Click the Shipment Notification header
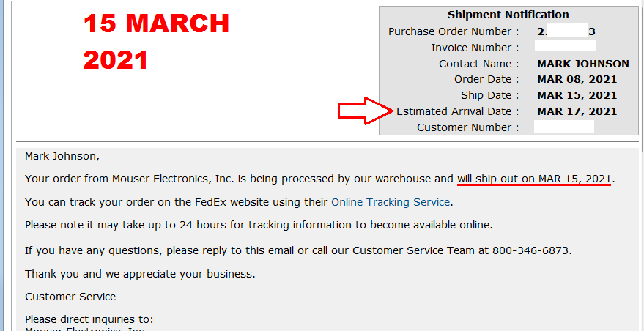Image resolution: width=644 pixels, height=331 pixels. (x=508, y=15)
